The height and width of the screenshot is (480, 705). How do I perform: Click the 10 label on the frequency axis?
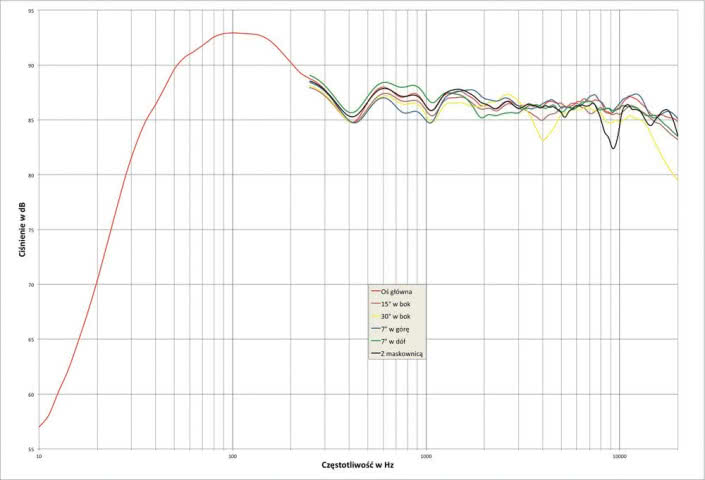click(39, 456)
